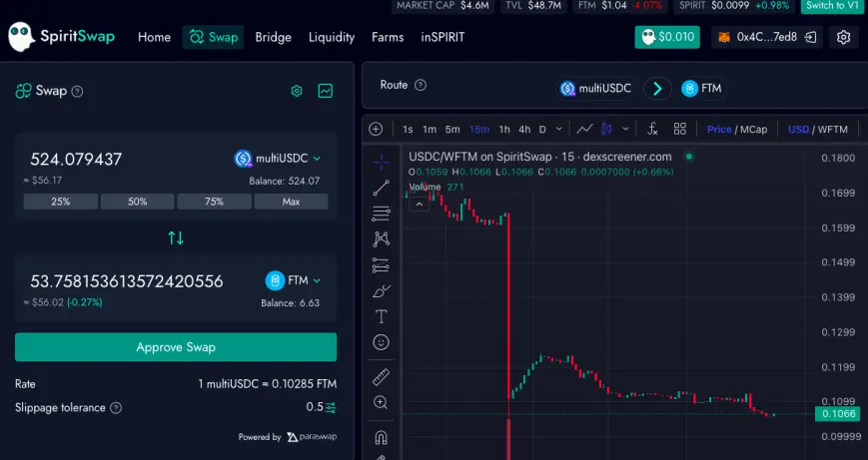Open swap panel settings gear
The width and height of the screenshot is (868, 460).
(297, 91)
